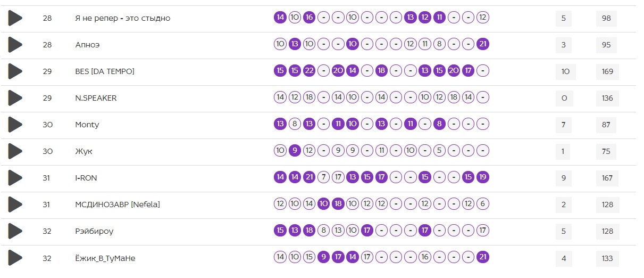Play I-RON's track
The width and height of the screenshot is (644, 278).
15,178
